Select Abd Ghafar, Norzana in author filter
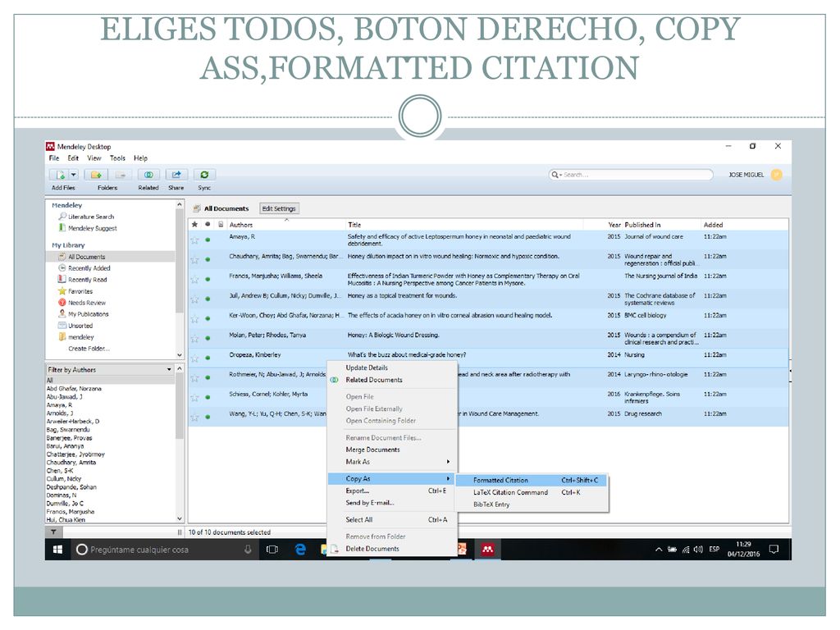Viewport: 840px width, 630px height. (x=74, y=389)
